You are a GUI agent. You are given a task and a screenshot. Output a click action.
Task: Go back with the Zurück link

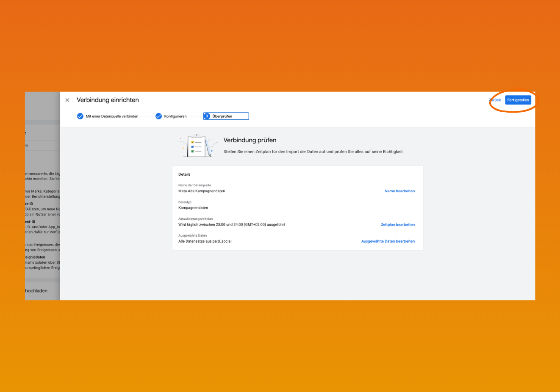tap(495, 100)
